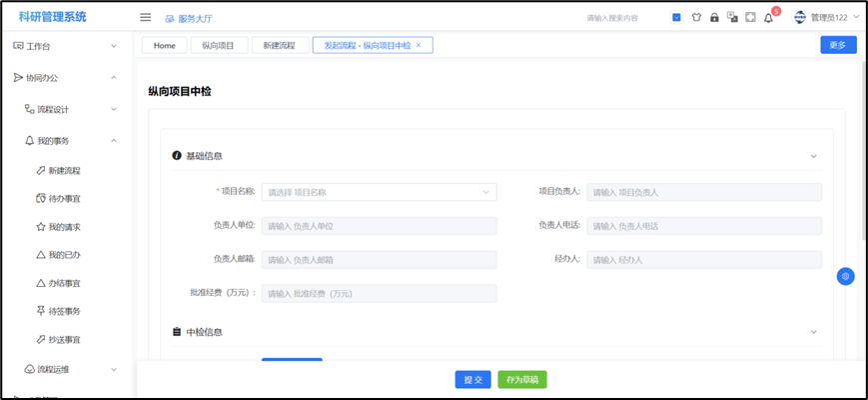Open the language translation icon
868x400 pixels.
click(x=732, y=17)
